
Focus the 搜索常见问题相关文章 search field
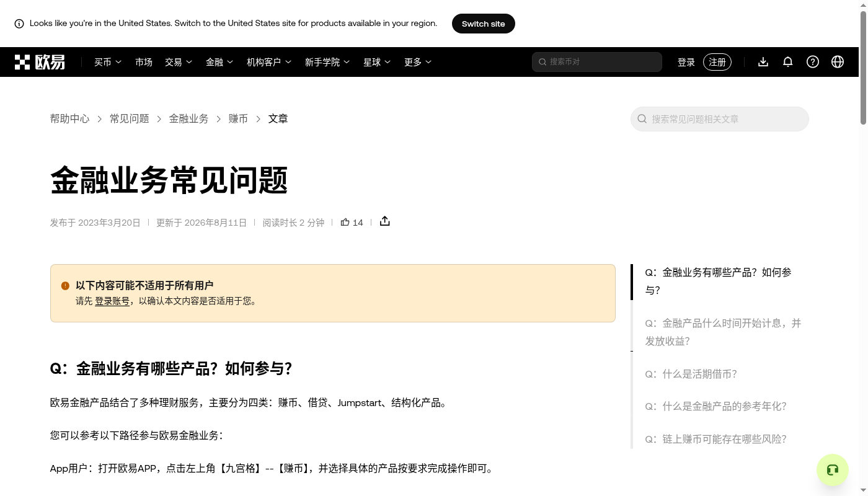[x=720, y=119]
